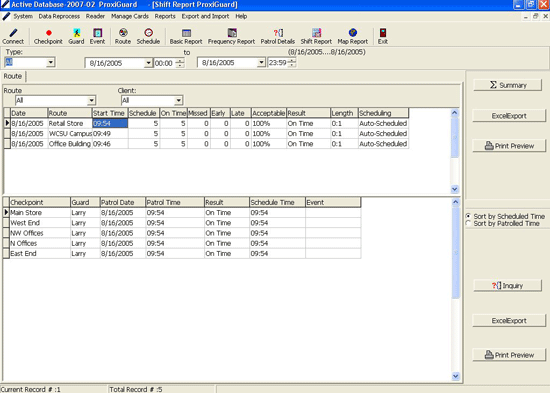Open the Route toolbar icon
The image size is (550, 393).
[123, 36]
